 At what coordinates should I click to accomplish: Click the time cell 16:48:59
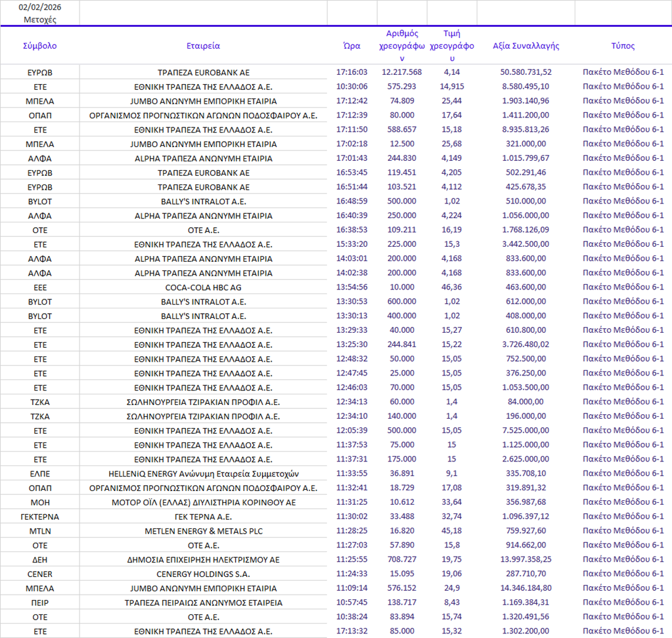352,202
